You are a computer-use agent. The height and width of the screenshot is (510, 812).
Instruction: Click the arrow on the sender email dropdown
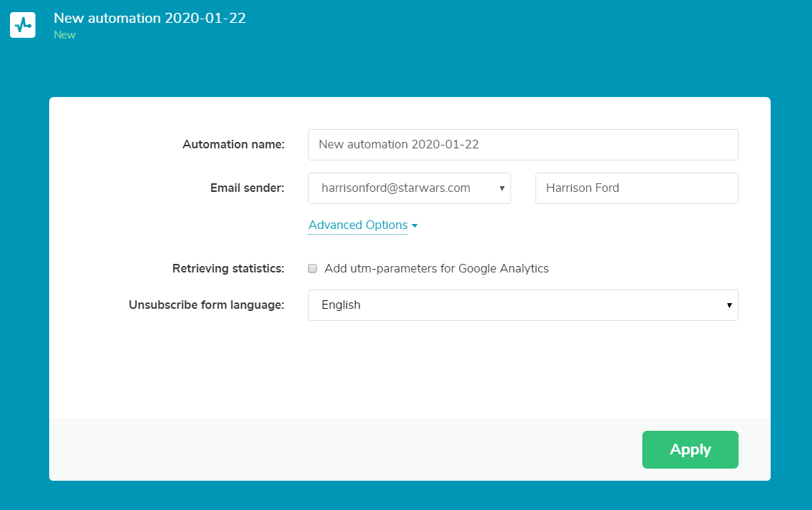point(501,188)
